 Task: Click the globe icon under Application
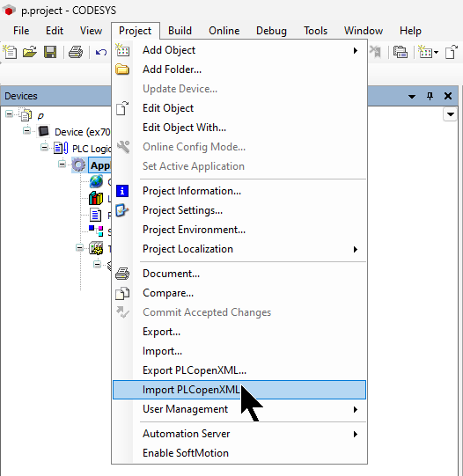[x=96, y=181]
